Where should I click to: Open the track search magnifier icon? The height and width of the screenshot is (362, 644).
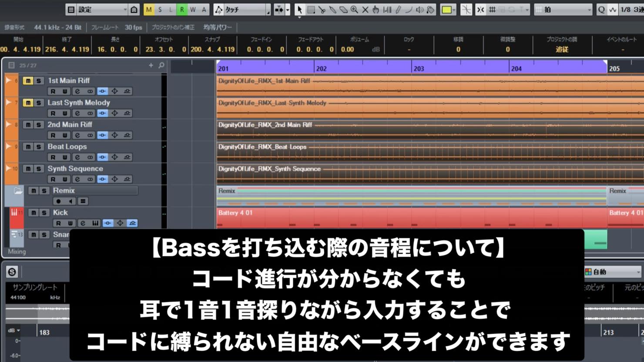point(161,65)
